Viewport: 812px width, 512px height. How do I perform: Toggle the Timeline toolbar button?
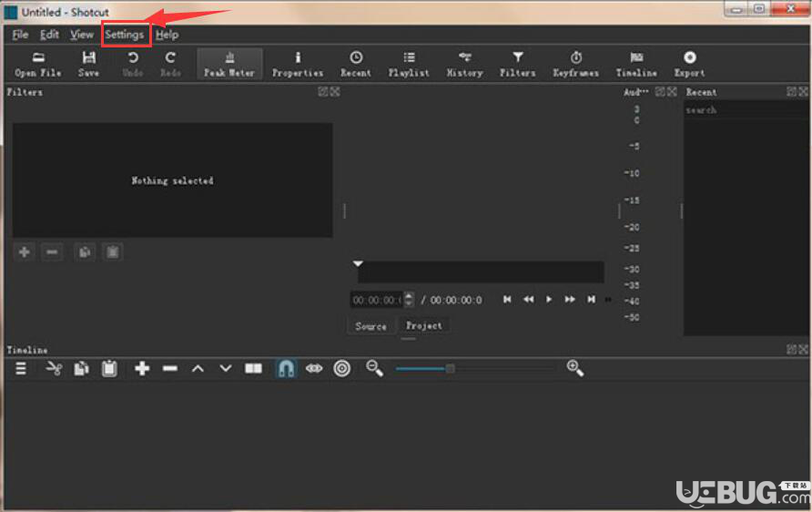click(636, 65)
